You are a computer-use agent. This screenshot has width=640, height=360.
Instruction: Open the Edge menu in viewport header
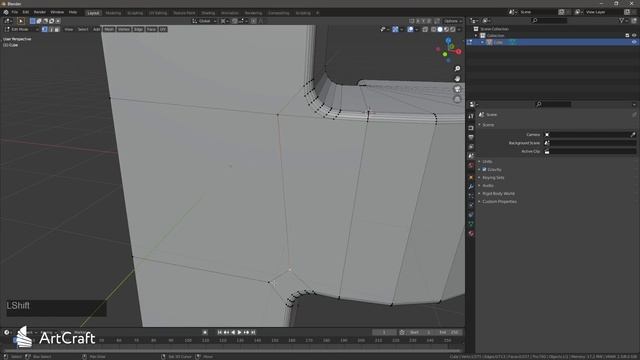[138, 29]
